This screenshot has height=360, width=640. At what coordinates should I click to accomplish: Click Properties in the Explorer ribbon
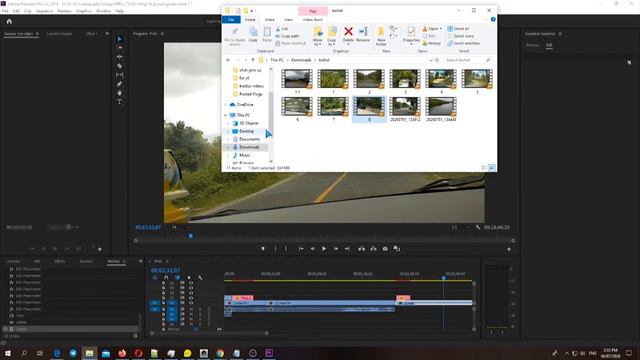pyautogui.click(x=411, y=35)
